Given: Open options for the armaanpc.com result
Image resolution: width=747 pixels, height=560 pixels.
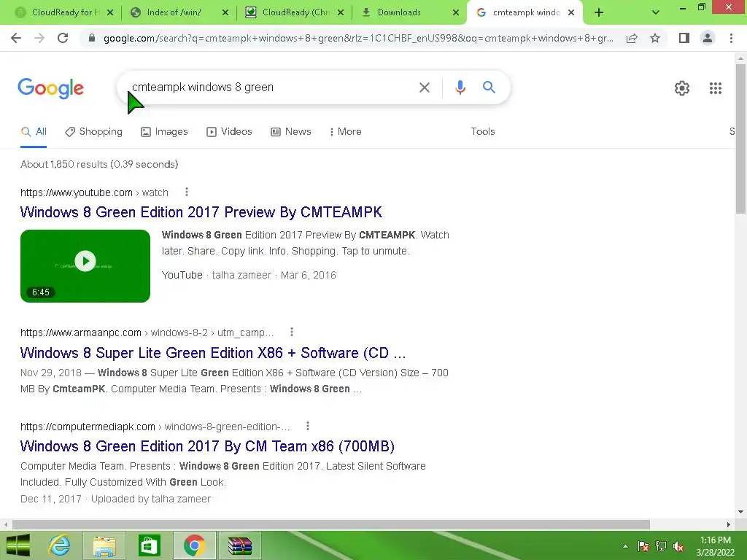Looking at the screenshot, I should click(292, 332).
